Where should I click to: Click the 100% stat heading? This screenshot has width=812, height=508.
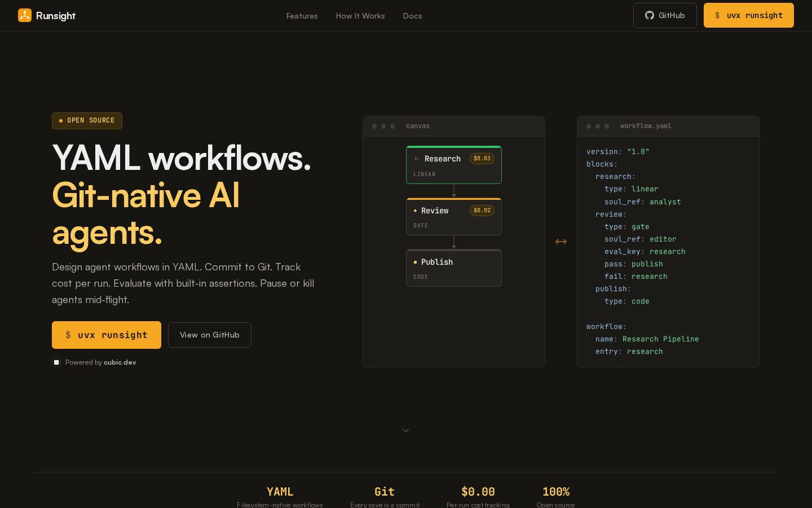pos(556,492)
